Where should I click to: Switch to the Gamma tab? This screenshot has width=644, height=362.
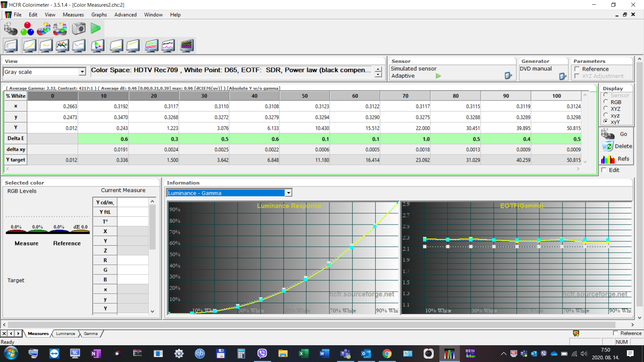pyautogui.click(x=91, y=334)
